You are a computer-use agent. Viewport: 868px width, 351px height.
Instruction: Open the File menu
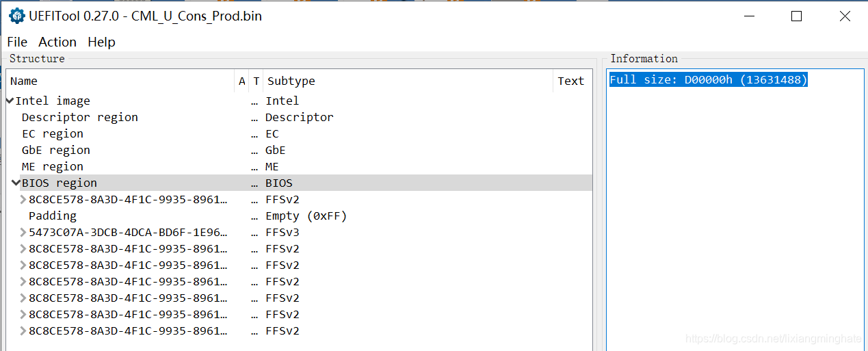coord(17,42)
